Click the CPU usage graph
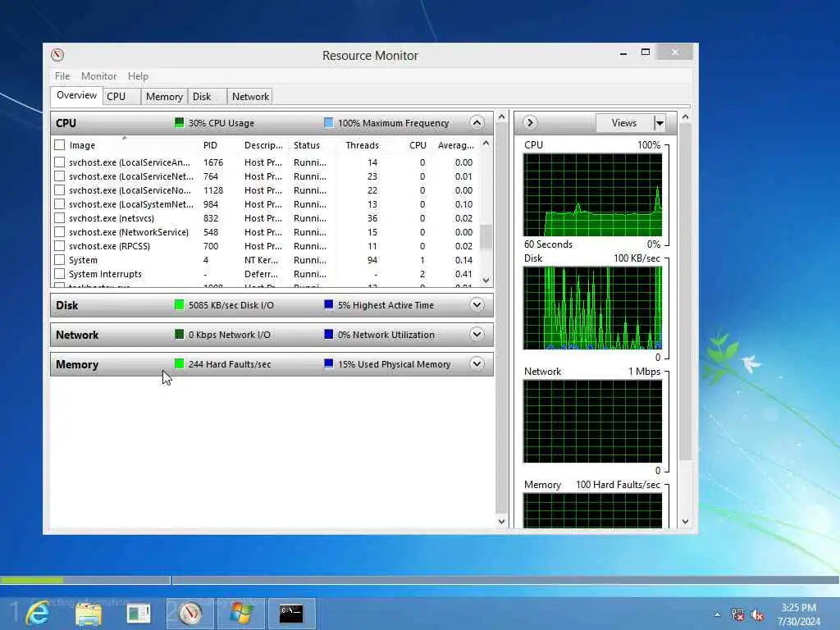Screen dimensions: 840x630 coord(592,195)
